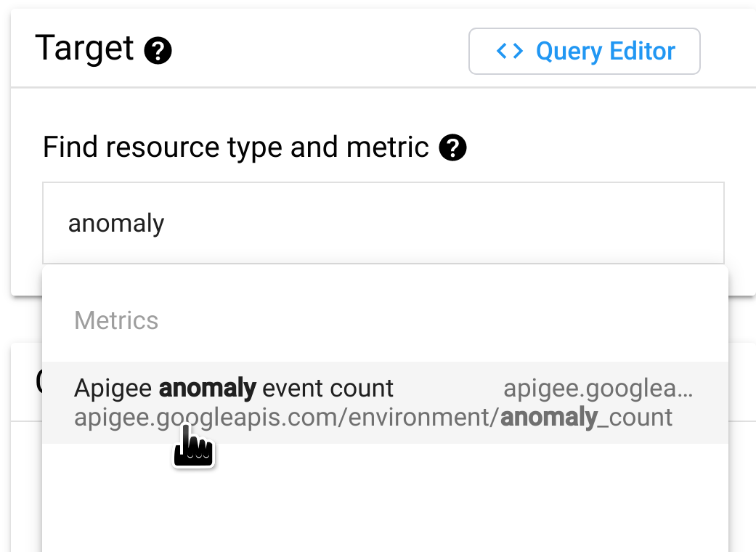Click the "Find resource type and metric" label
The width and height of the screenshot is (756, 552).
235,147
